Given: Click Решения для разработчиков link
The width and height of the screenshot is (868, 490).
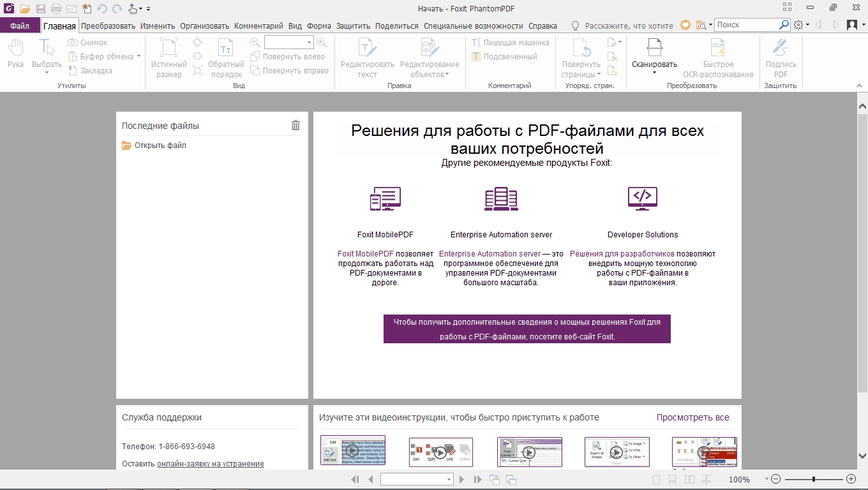Looking at the screenshot, I should [622, 254].
